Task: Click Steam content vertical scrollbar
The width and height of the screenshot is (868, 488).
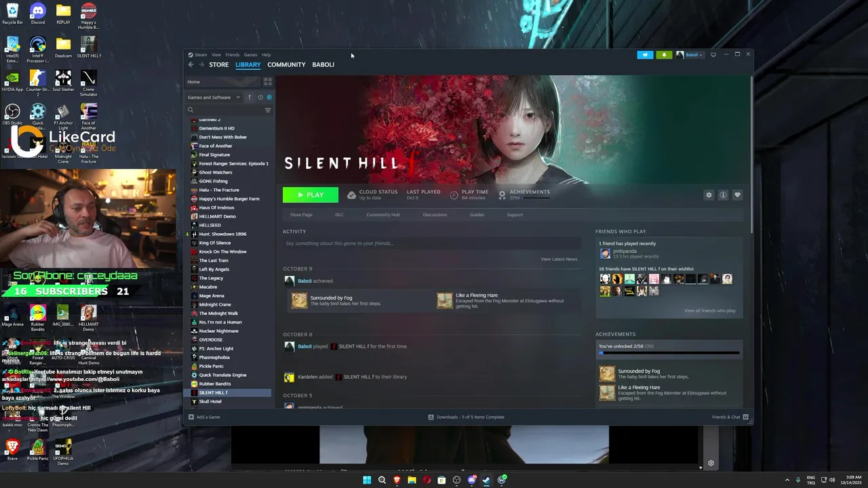Action: click(750, 156)
